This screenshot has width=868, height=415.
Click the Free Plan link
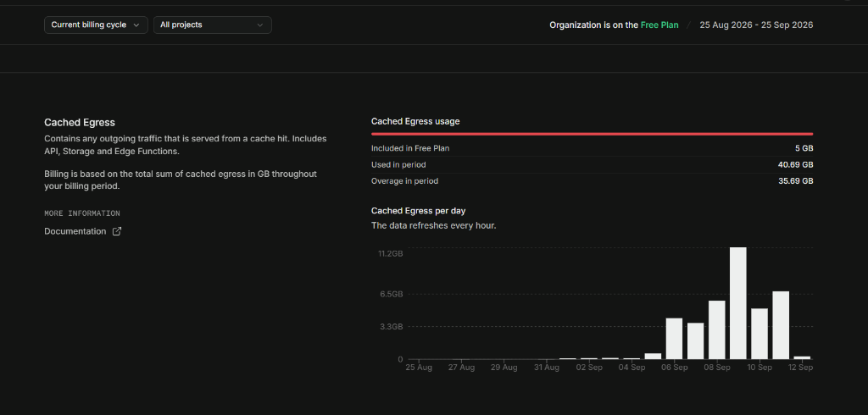pos(659,25)
